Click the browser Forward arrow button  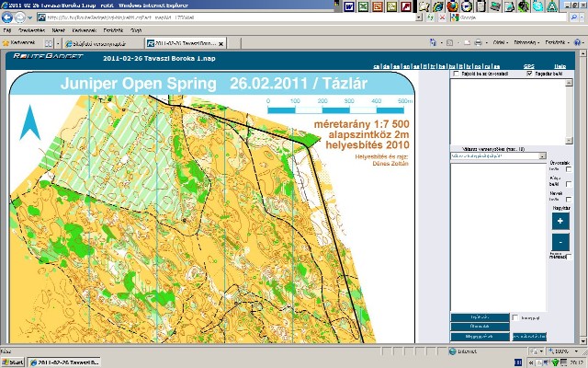click(19, 17)
